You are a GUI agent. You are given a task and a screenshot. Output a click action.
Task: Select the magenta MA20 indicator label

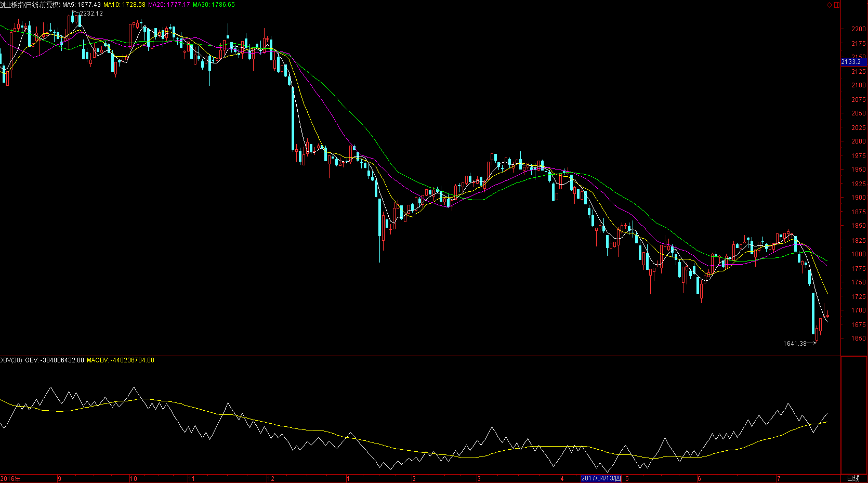coord(169,5)
